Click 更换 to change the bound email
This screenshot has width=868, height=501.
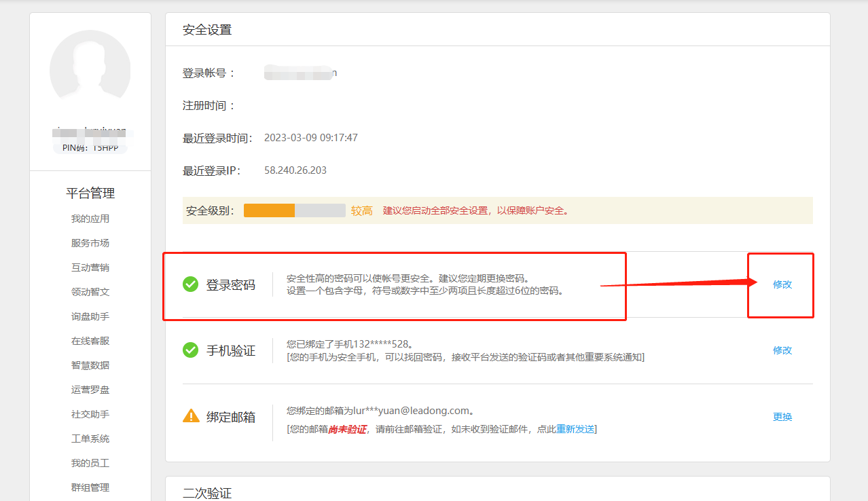782,416
